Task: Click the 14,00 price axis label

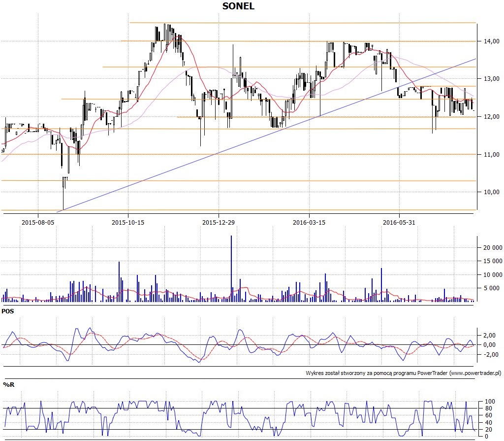Action: (x=492, y=41)
